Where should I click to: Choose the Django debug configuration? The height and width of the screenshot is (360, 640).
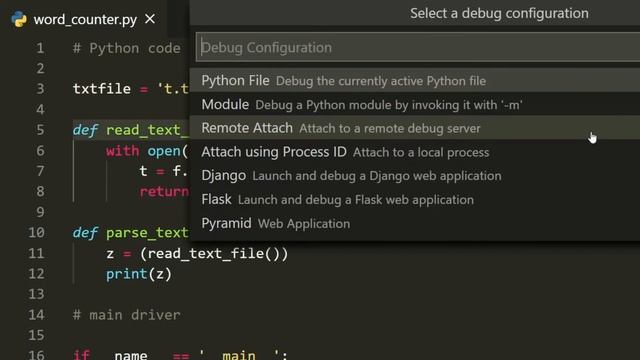point(415,176)
